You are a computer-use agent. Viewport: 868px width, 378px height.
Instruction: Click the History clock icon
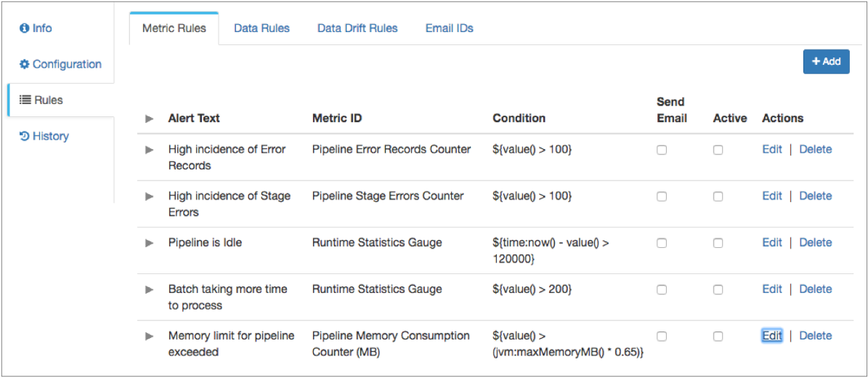(25, 137)
